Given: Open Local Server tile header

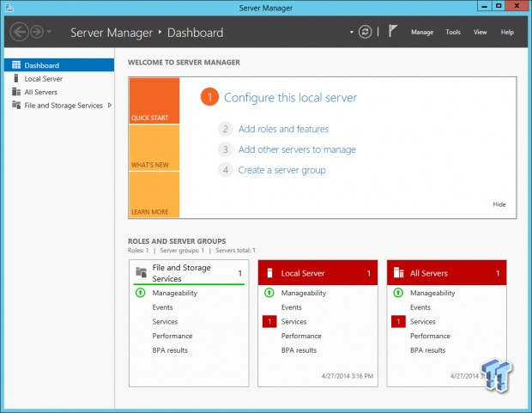Looking at the screenshot, I should 317,273.
